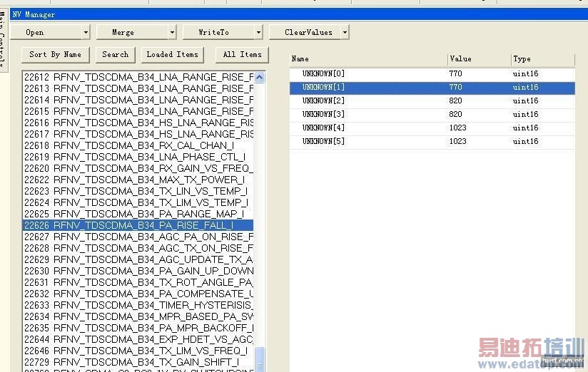This screenshot has width=588, height=372.
Task: Select the UNKNOWN[5] row
Action: tap(432, 142)
